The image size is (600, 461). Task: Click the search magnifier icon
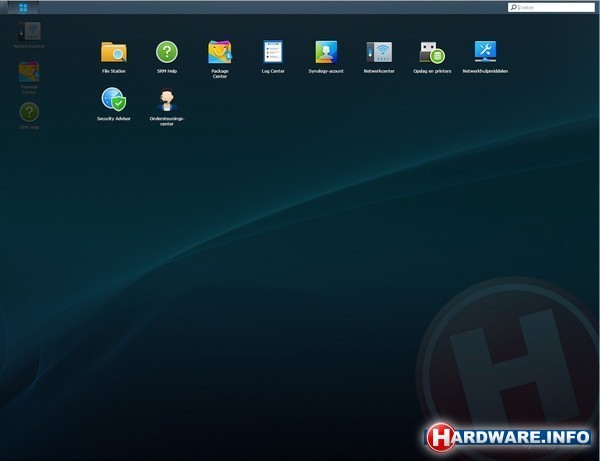(514, 7)
